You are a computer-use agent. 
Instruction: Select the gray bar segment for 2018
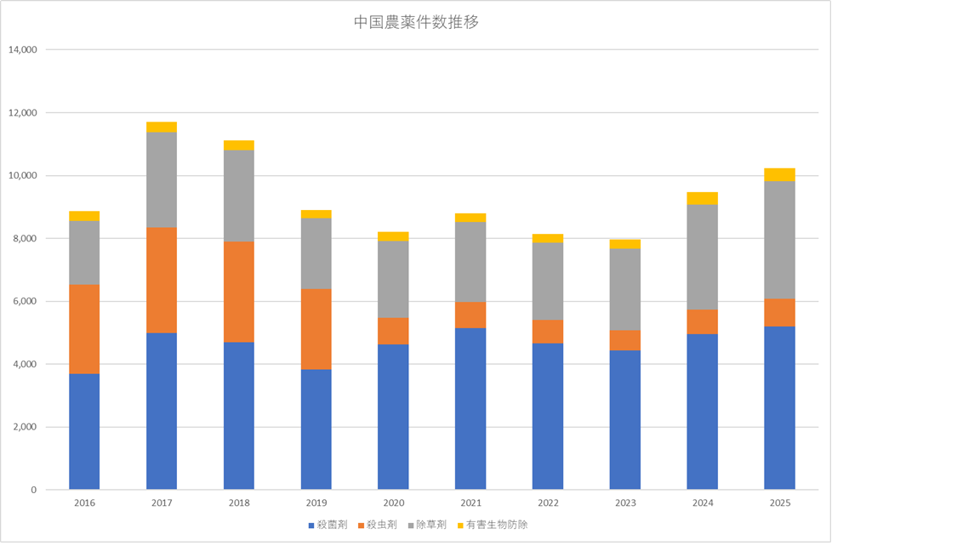click(x=239, y=196)
